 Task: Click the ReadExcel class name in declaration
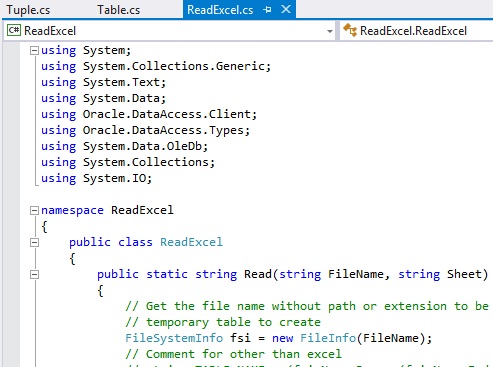click(191, 242)
